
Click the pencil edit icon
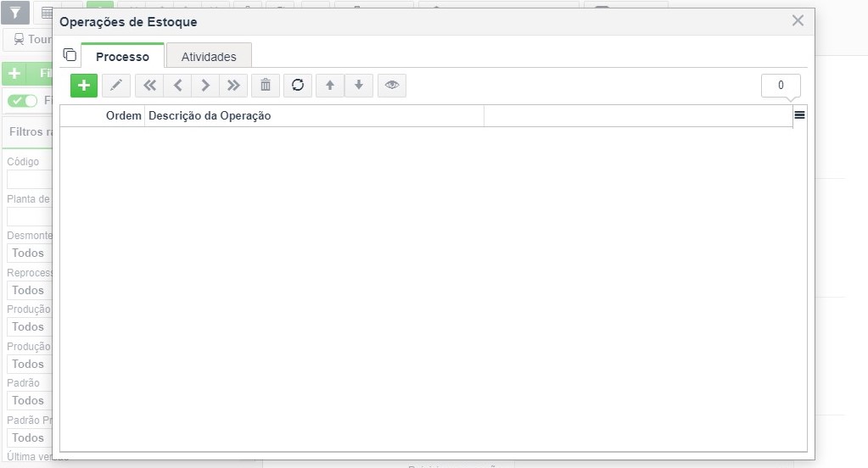(116, 85)
